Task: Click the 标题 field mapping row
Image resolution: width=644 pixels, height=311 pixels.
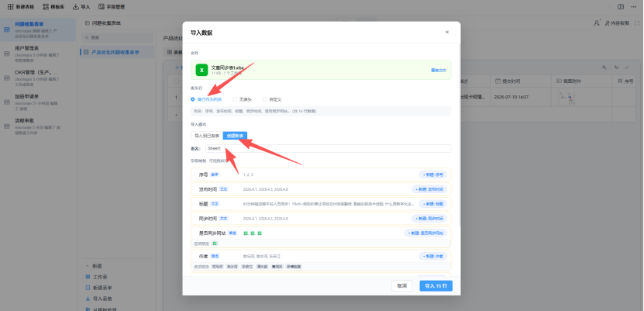Action: tap(321, 204)
